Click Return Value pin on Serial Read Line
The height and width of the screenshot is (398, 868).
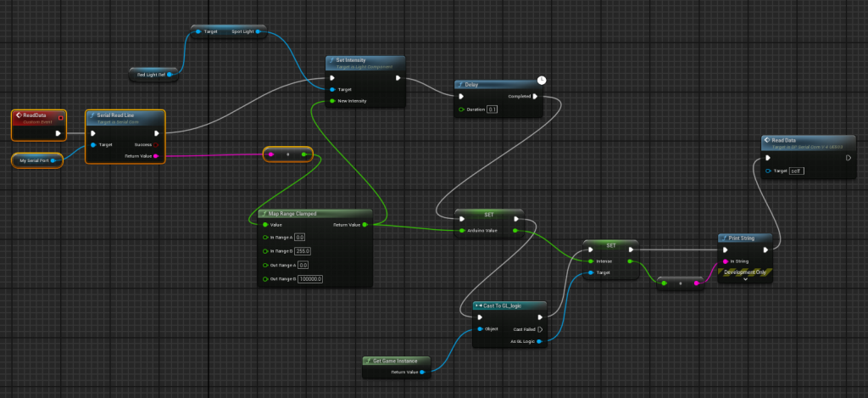(x=156, y=156)
